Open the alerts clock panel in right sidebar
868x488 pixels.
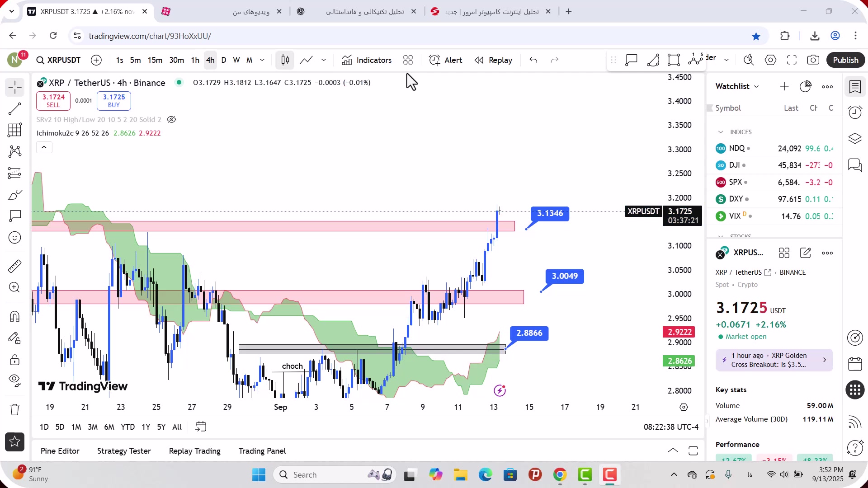click(x=855, y=112)
